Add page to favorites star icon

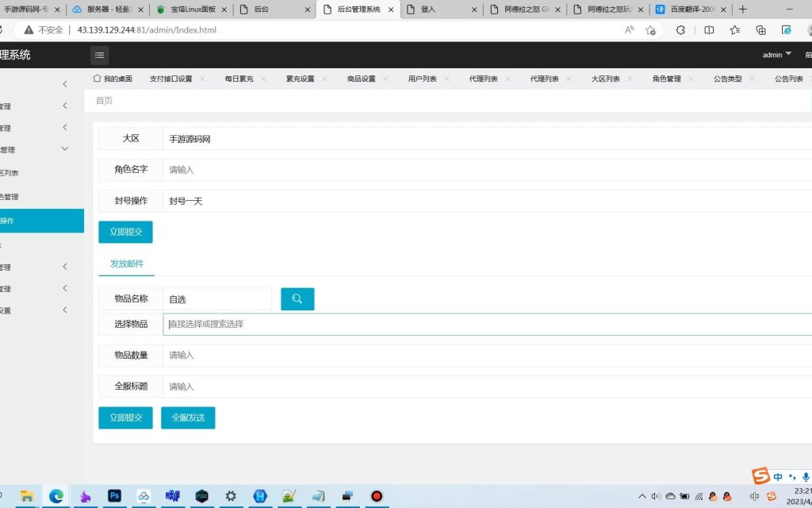coord(651,30)
